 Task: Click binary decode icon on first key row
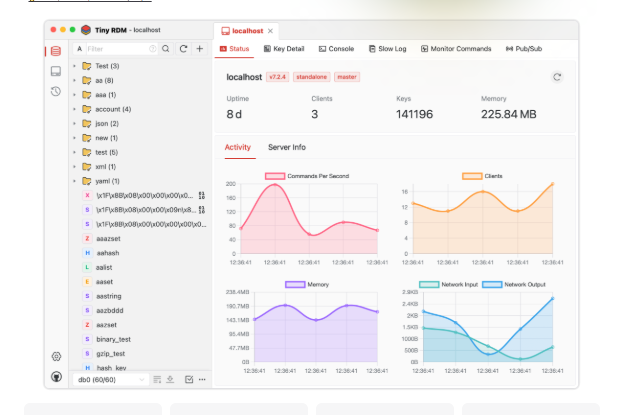click(202, 195)
